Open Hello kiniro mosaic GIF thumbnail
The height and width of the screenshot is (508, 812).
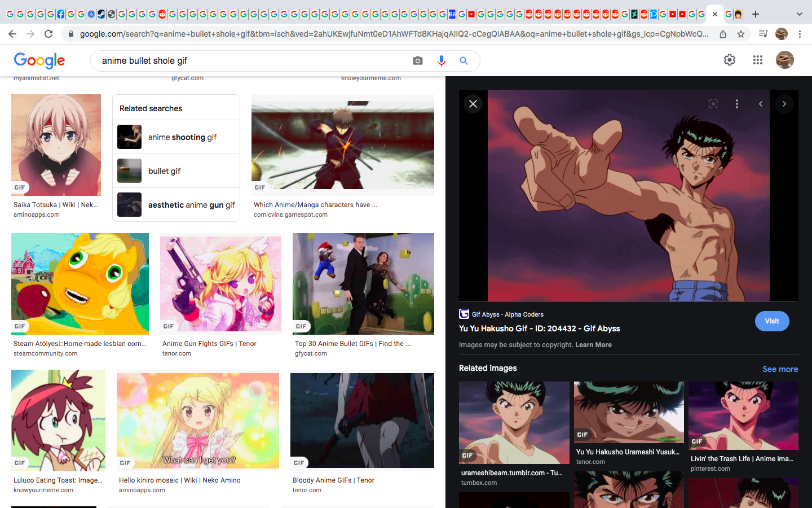198,421
